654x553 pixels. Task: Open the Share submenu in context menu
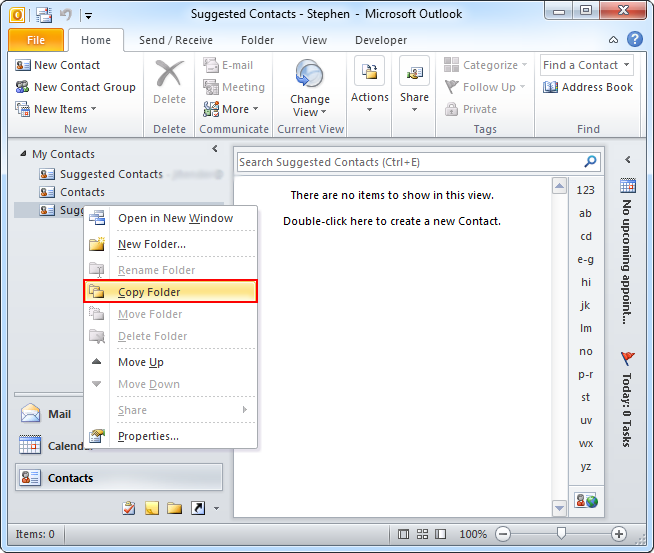click(x=170, y=410)
